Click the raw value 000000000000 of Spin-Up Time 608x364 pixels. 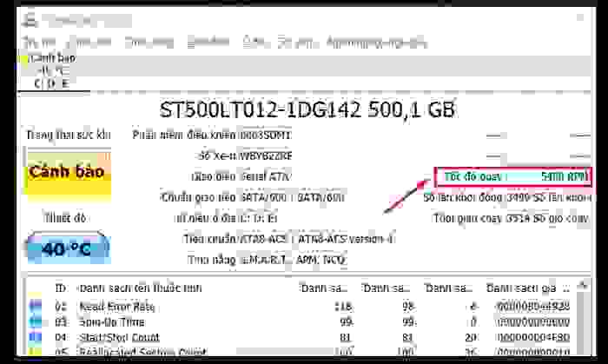tap(532, 322)
